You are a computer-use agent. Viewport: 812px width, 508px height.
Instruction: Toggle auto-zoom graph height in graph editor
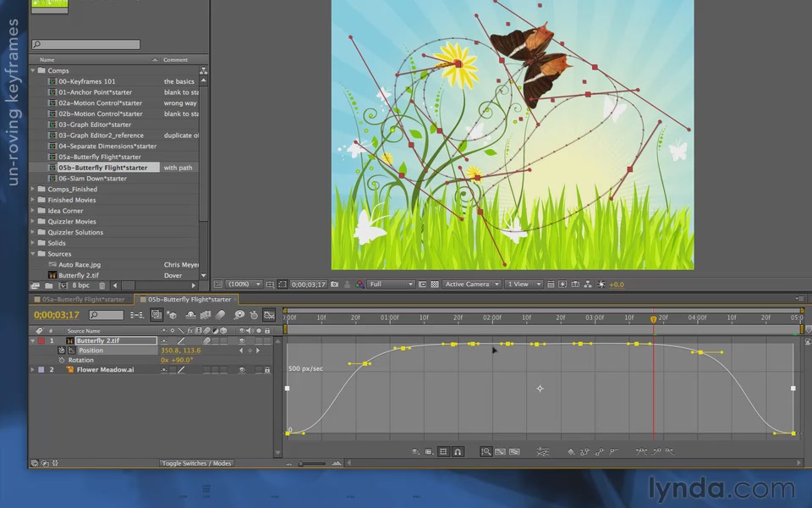(x=486, y=451)
